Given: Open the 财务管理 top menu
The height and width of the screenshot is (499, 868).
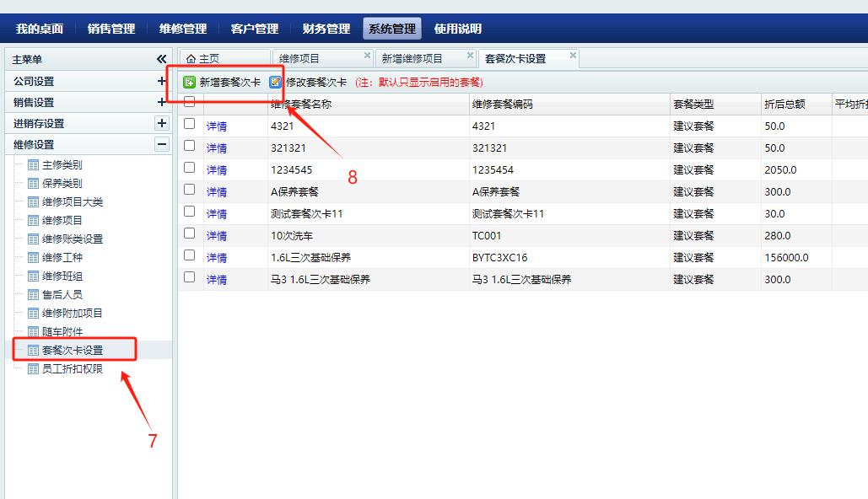Looking at the screenshot, I should (x=326, y=29).
